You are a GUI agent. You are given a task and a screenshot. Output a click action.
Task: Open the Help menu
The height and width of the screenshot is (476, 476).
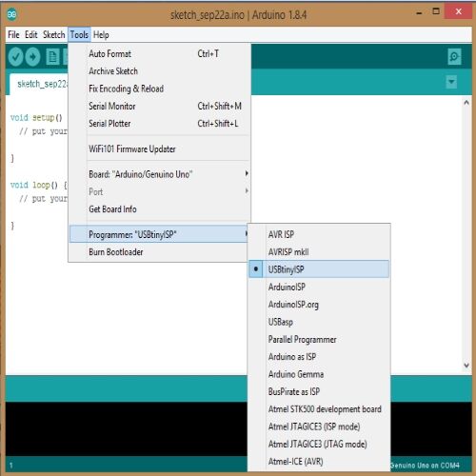tap(101, 34)
